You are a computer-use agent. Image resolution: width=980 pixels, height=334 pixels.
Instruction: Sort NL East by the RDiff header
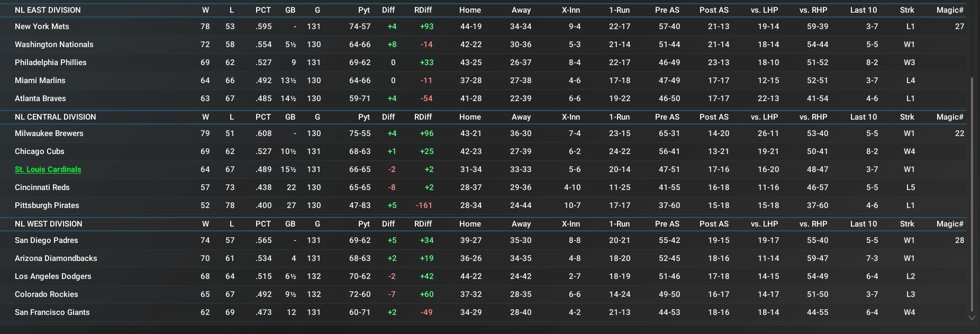pyautogui.click(x=423, y=10)
